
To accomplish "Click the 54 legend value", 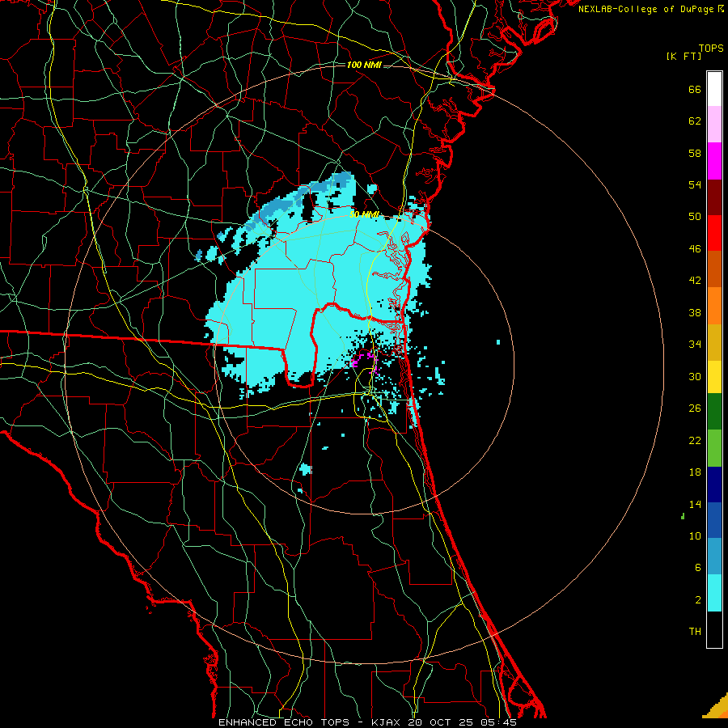I will pos(695,184).
